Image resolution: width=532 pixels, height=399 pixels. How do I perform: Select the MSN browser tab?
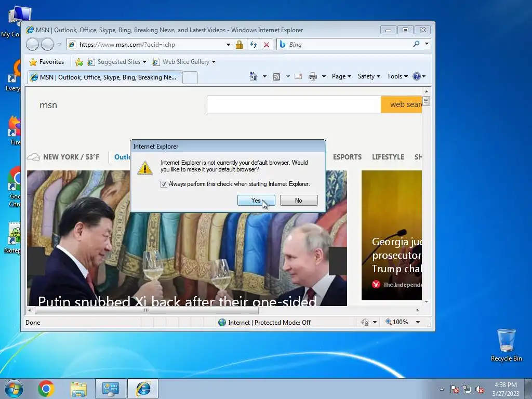coord(104,77)
